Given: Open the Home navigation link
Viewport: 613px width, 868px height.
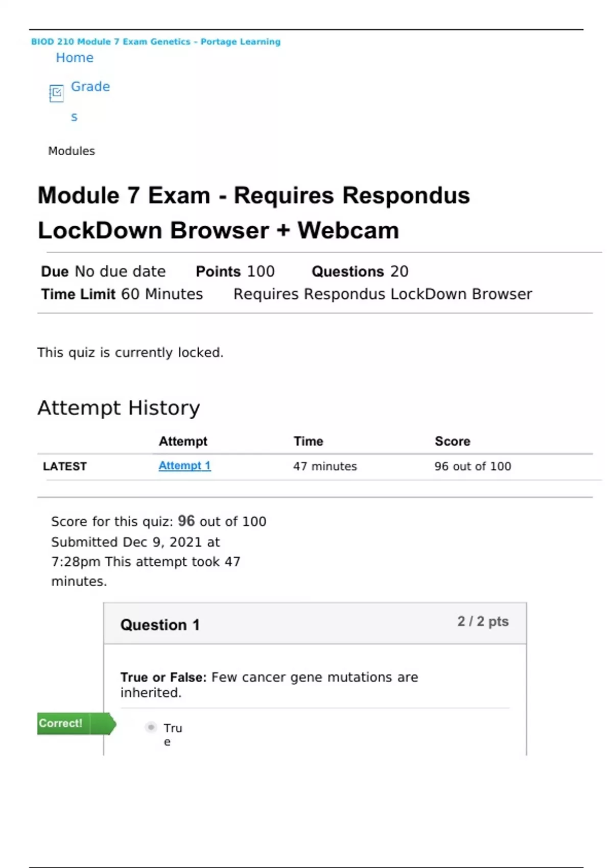Looking at the screenshot, I should click(75, 58).
